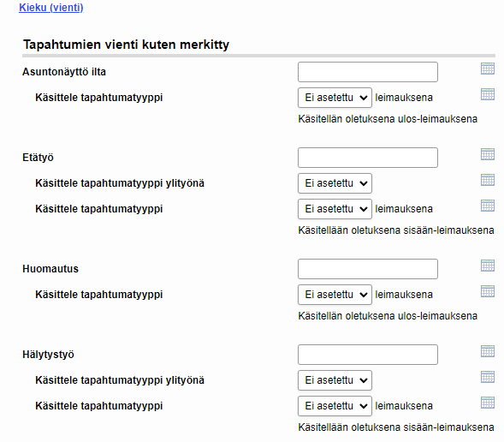The width and height of the screenshot is (504, 442).
Task: Open Hälytystyö ylityönä Ei asetettu dropdown
Action: (x=335, y=380)
